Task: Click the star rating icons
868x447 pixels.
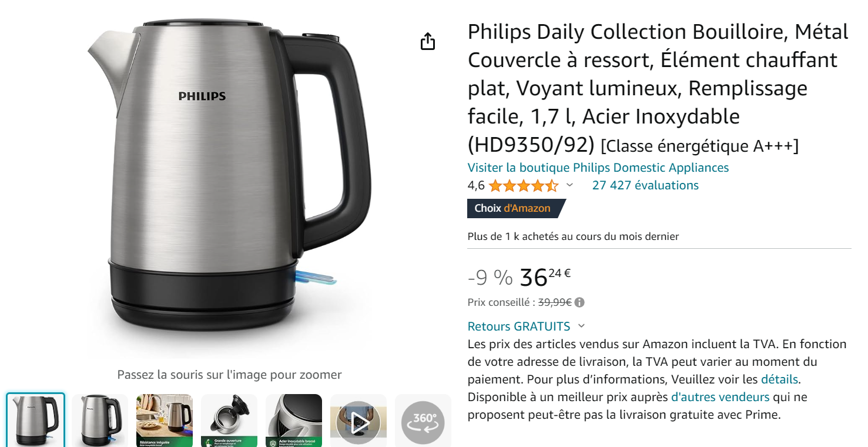Action: click(x=523, y=186)
